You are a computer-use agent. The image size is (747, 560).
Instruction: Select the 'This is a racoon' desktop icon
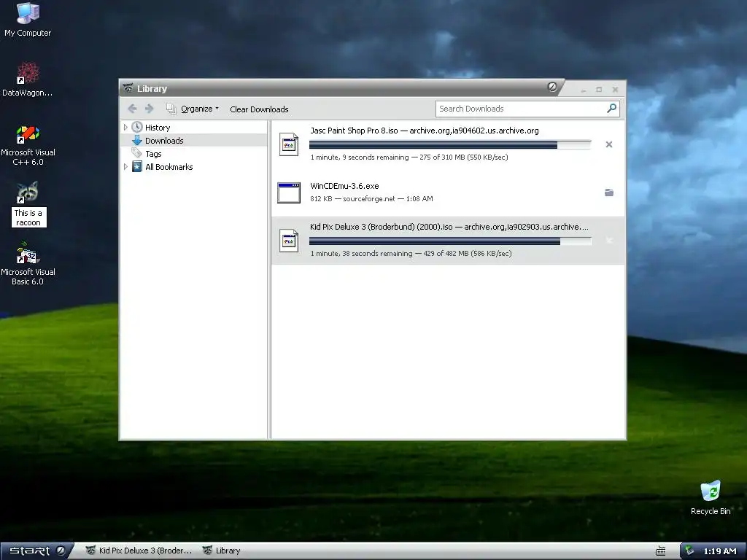(28, 204)
